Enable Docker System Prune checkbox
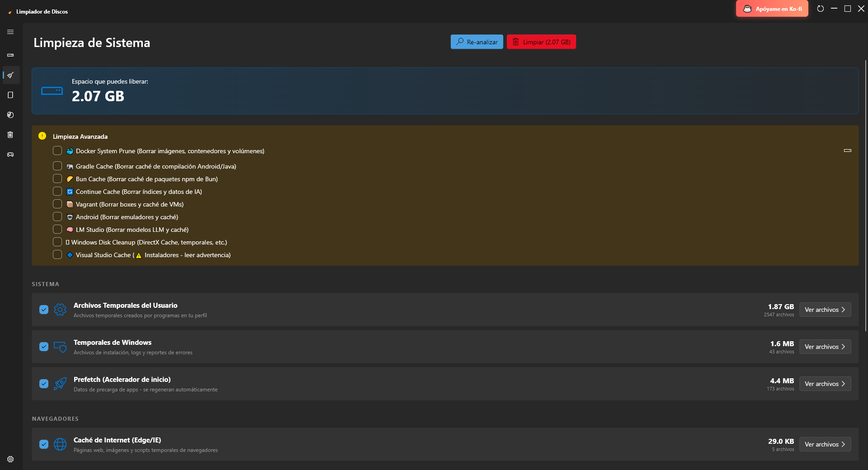This screenshot has height=470, width=868. click(x=57, y=150)
